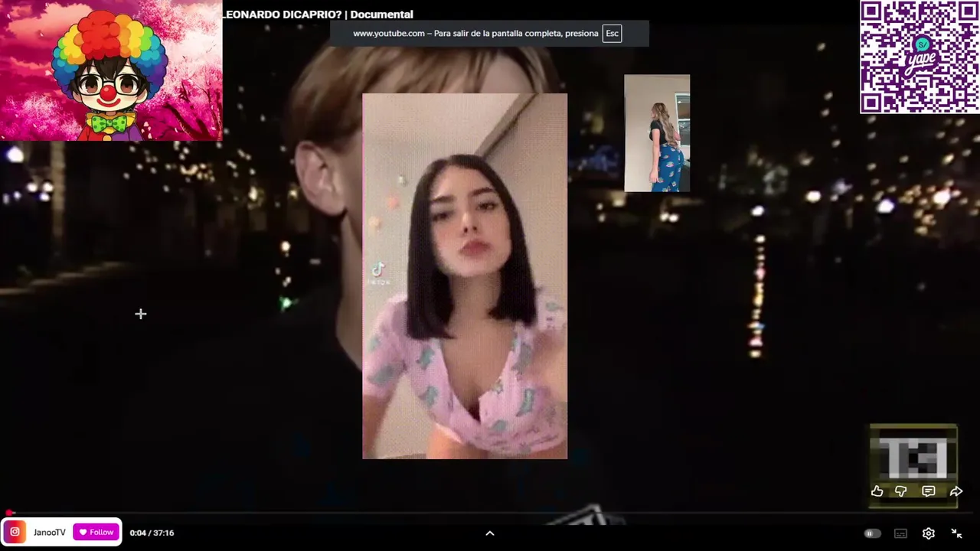Toggle the autoplay switch
The width and height of the screenshot is (980, 551).
(x=873, y=533)
